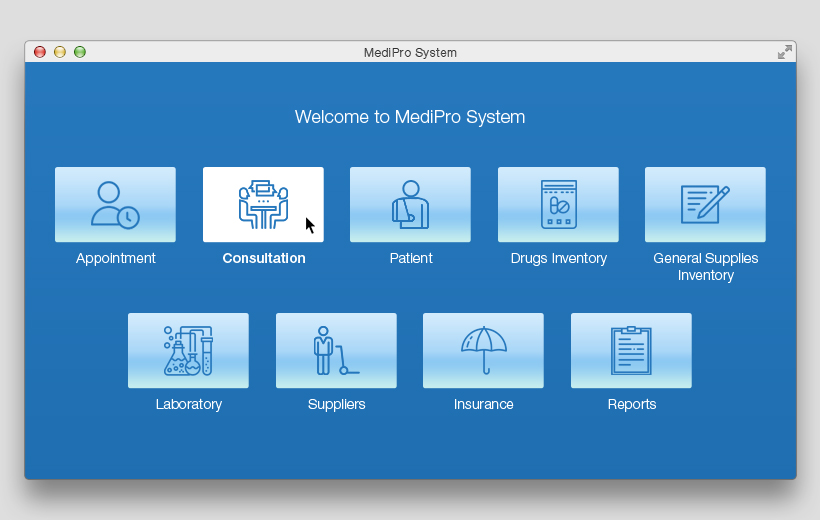The image size is (820, 520).
Task: Click the "Laboratory" label text
Action: point(189,404)
